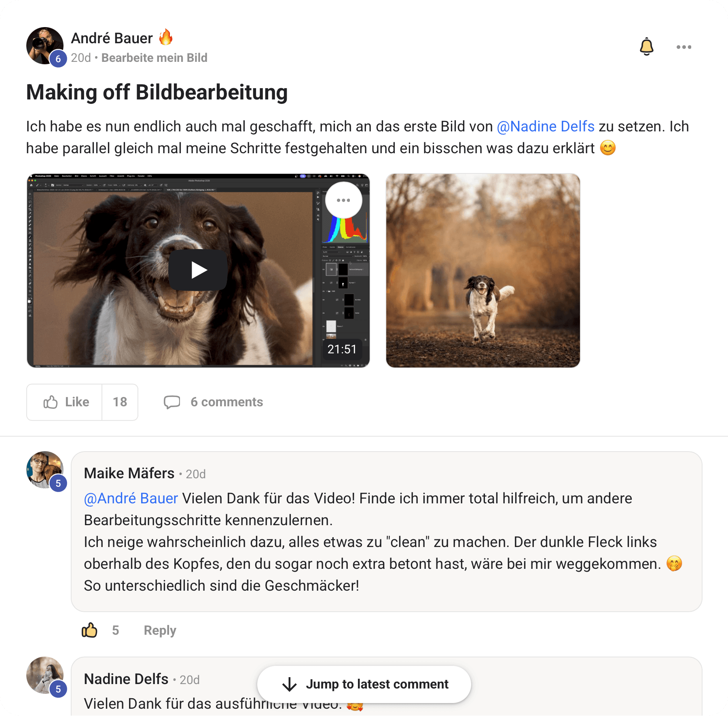The image size is (728, 716).
Task: Go to Bearbeite mein Bild space
Action: click(x=154, y=58)
